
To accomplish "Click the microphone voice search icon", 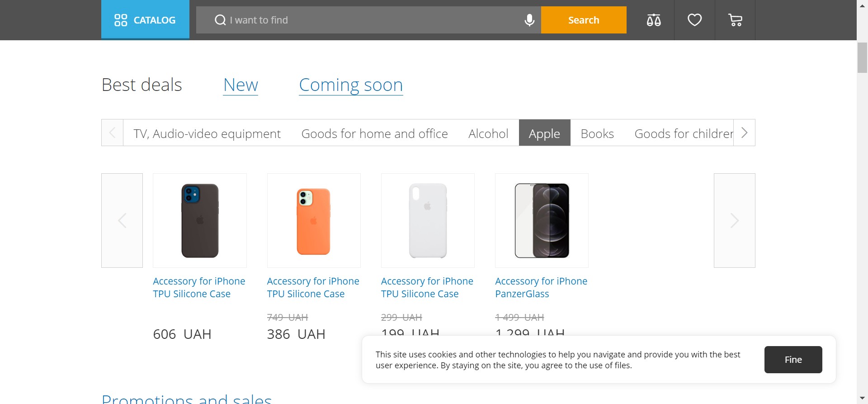I will [x=529, y=20].
